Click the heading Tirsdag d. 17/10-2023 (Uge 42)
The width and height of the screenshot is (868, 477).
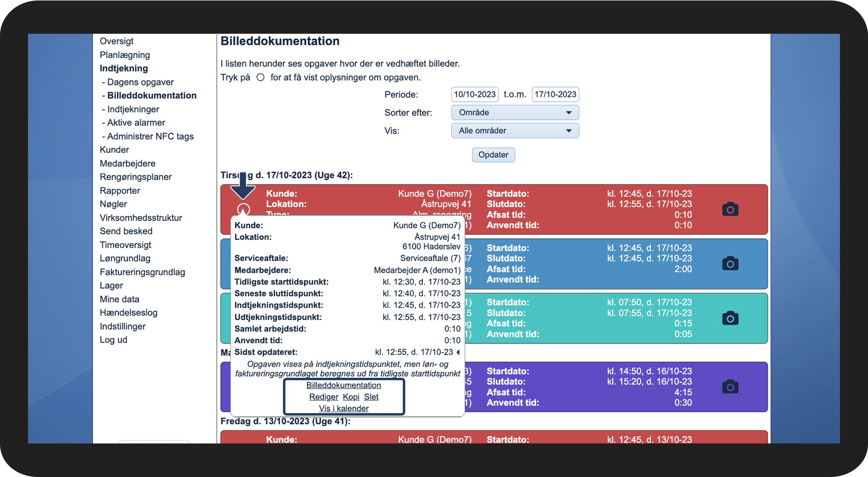(x=287, y=175)
